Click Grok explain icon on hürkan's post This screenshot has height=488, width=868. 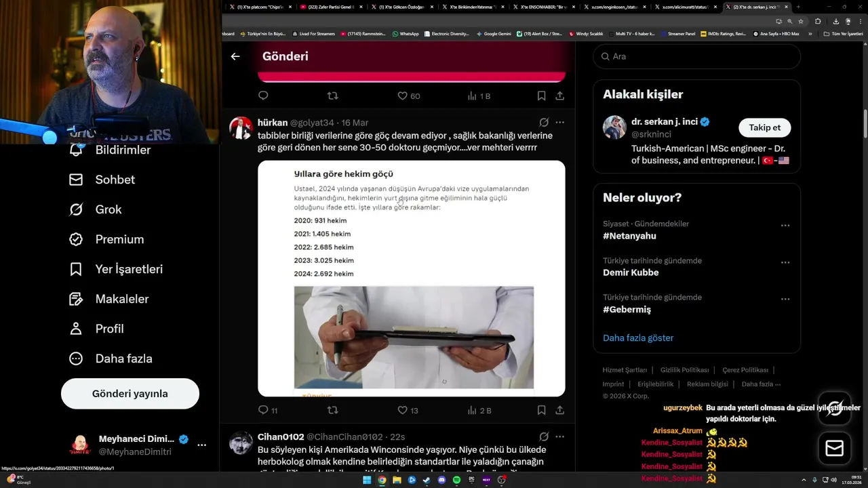pyautogui.click(x=544, y=123)
